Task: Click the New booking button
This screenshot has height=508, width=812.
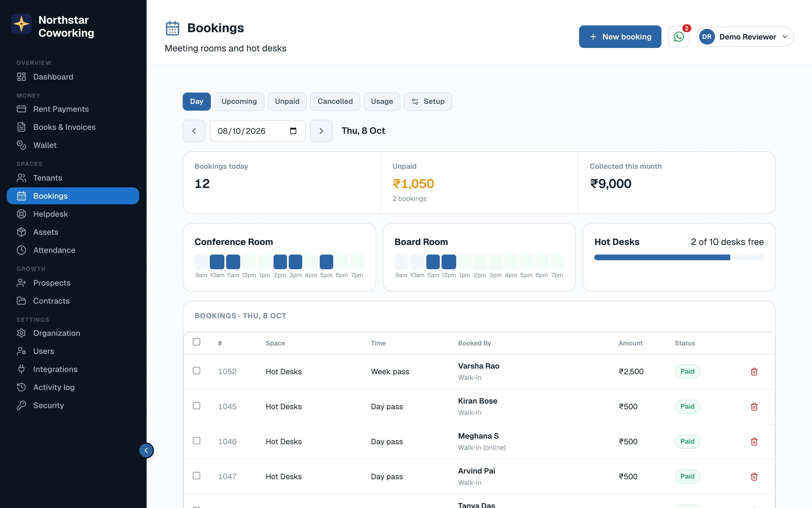Action: 620,37
